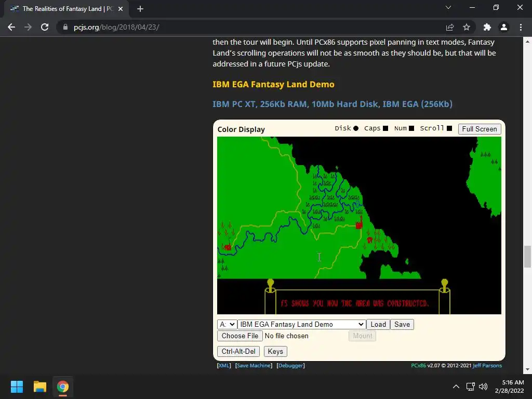Send Ctrl-Alt-Del to the machine
532x399 pixels.
tap(238, 352)
